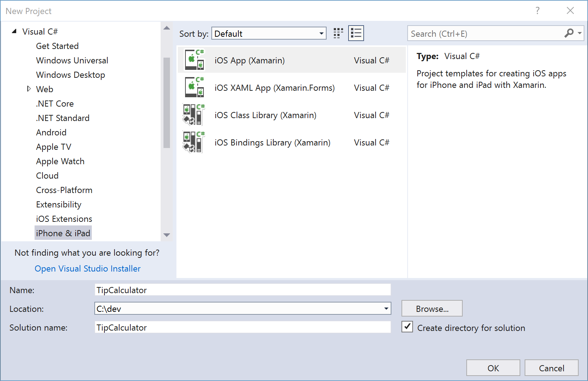588x381 pixels.
Task: Select Apple TV category
Action: (54, 147)
